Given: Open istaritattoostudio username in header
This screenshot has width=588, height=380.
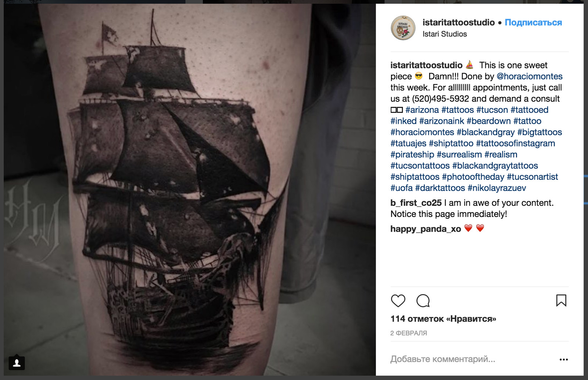Looking at the screenshot, I should 459,22.
